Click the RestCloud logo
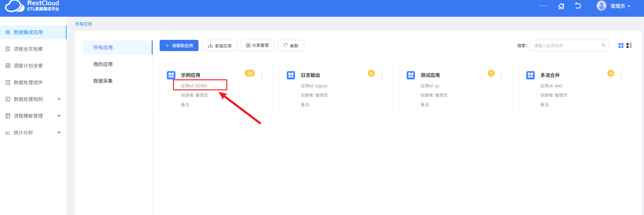Viewport: 644px width, 215px height. point(32,6)
